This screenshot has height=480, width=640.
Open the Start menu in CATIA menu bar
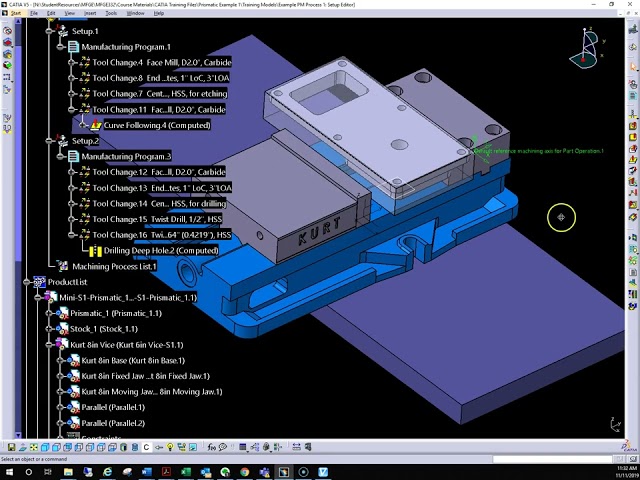pyautogui.click(x=16, y=13)
